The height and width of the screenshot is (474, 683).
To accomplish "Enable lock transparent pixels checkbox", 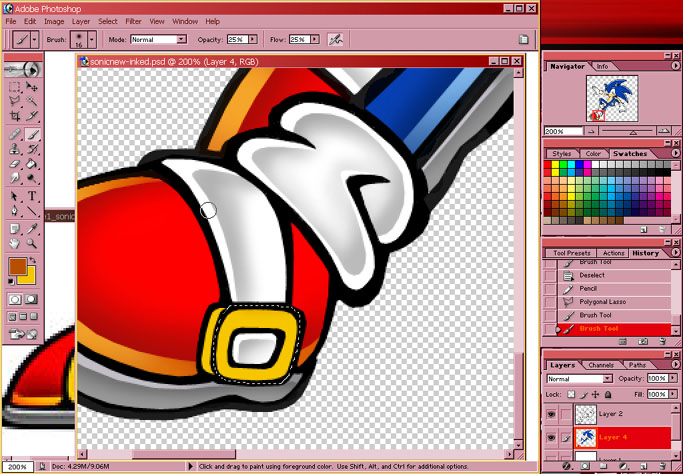I will pos(571,394).
